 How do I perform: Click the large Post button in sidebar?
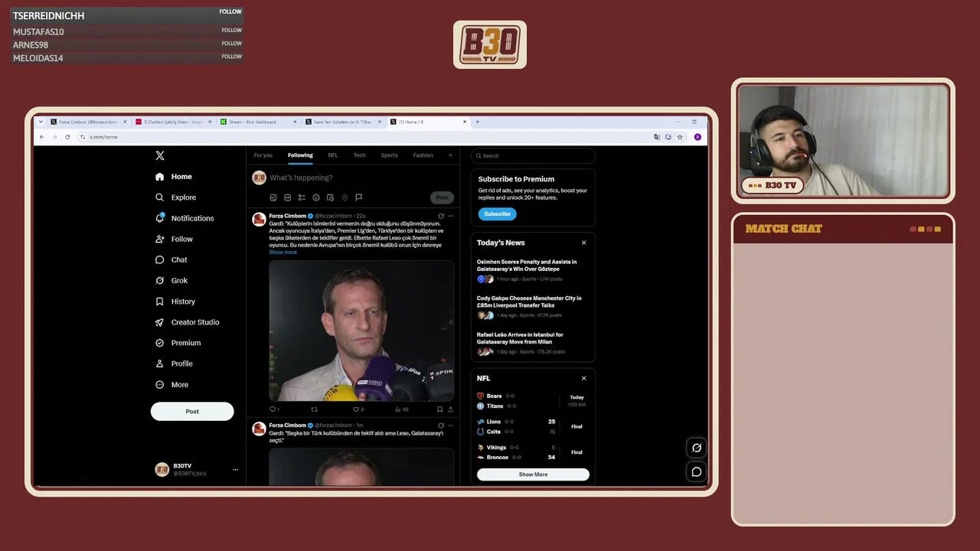tap(192, 411)
